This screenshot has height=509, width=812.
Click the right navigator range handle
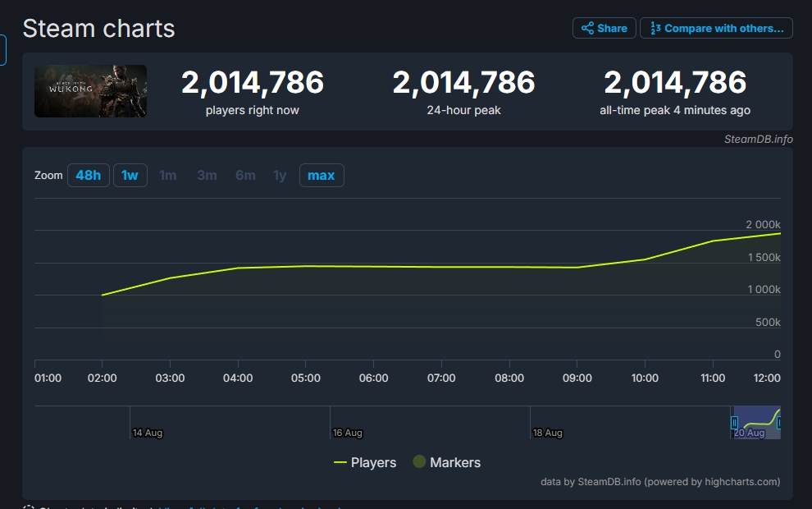tap(778, 423)
